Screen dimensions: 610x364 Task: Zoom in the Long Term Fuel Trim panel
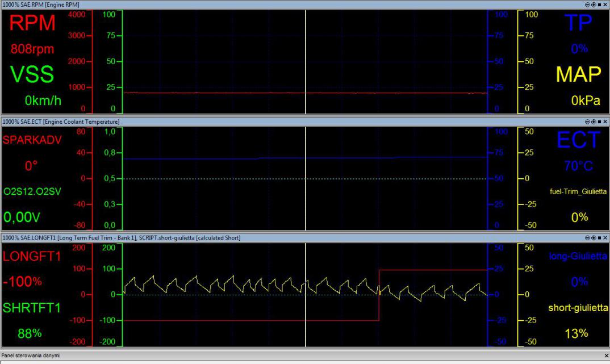click(x=593, y=237)
